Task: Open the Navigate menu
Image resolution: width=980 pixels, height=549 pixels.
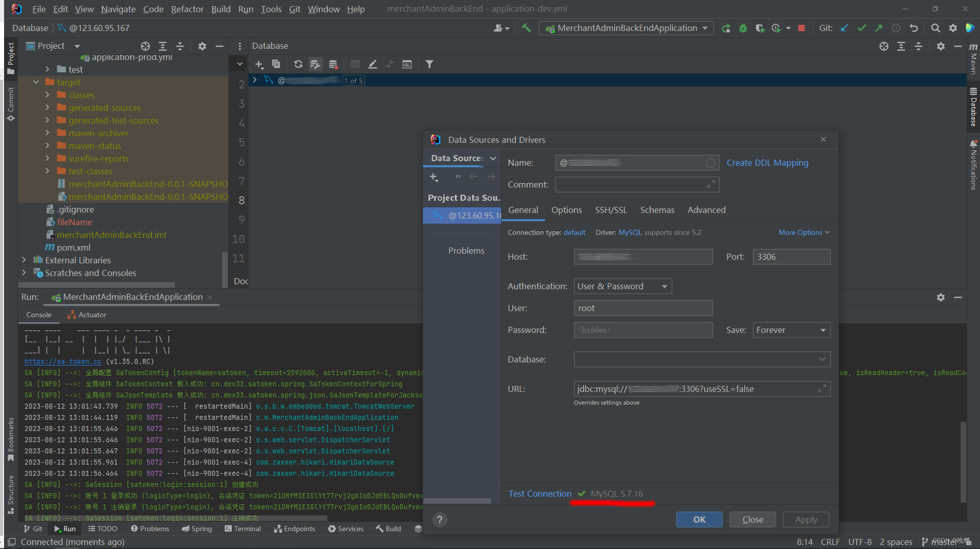Action: (x=118, y=9)
